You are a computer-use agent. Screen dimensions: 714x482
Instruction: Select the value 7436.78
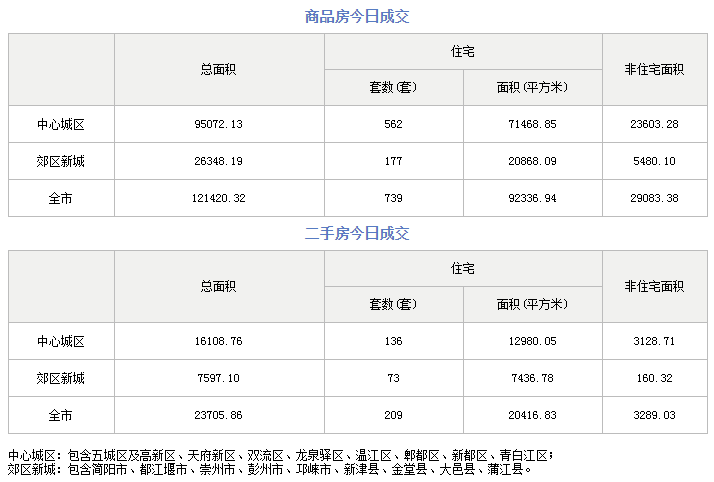tap(532, 378)
